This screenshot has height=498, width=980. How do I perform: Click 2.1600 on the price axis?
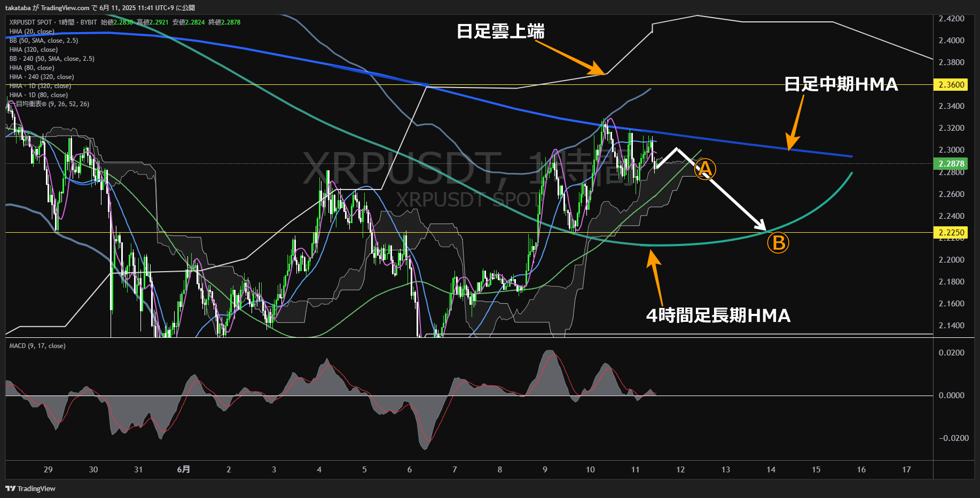[952, 304]
